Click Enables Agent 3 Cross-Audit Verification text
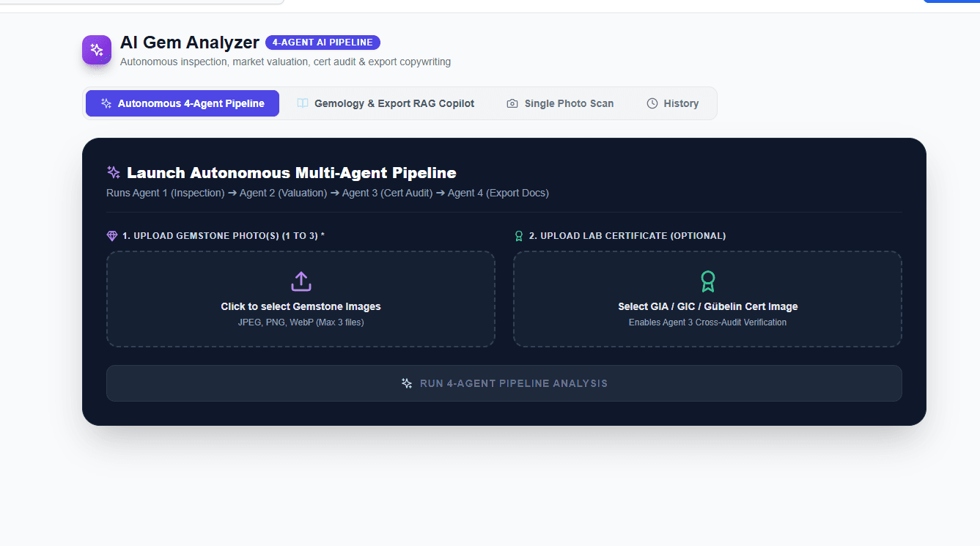The width and height of the screenshot is (980, 546). tap(708, 322)
